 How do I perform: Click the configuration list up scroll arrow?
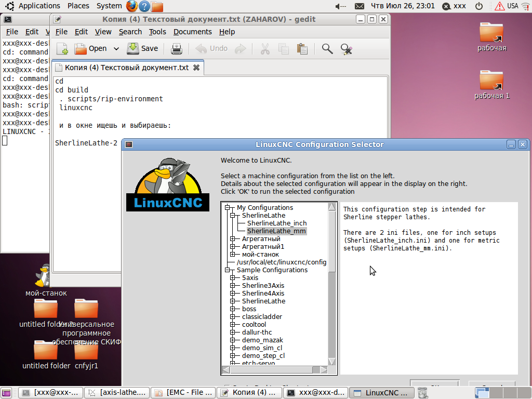click(x=332, y=207)
